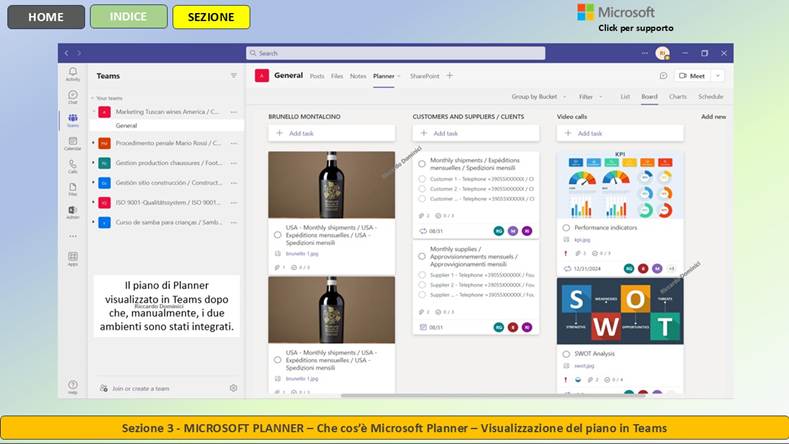Switch to Files tab
Image resolution: width=789 pixels, height=444 pixels.
pyautogui.click(x=337, y=76)
